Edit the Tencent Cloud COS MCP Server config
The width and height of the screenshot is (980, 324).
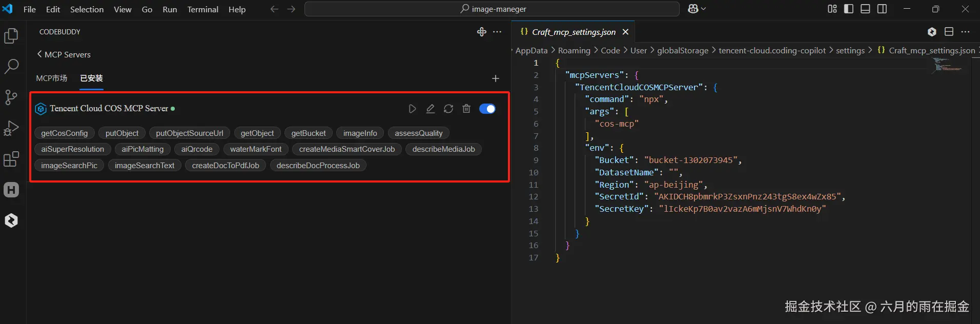point(431,109)
